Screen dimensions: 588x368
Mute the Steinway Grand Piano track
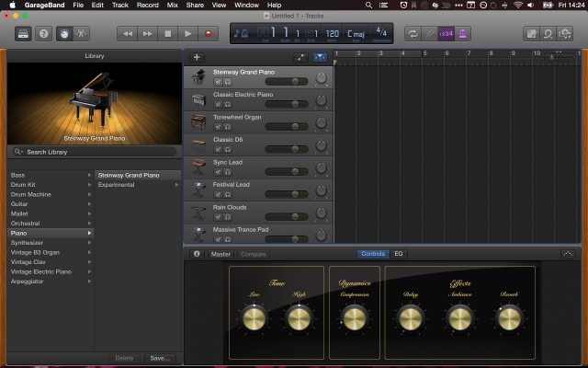(x=217, y=81)
